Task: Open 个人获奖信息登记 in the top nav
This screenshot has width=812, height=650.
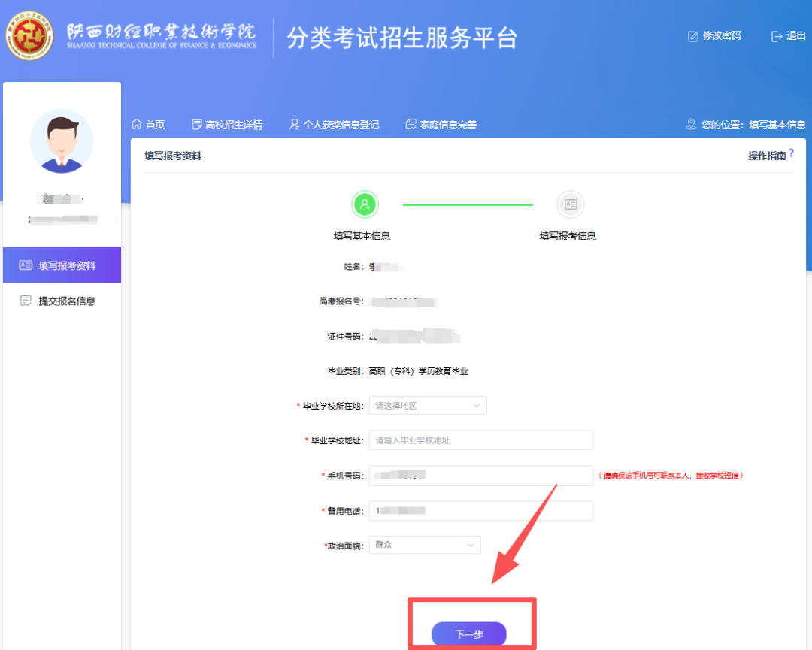Action: (335, 125)
